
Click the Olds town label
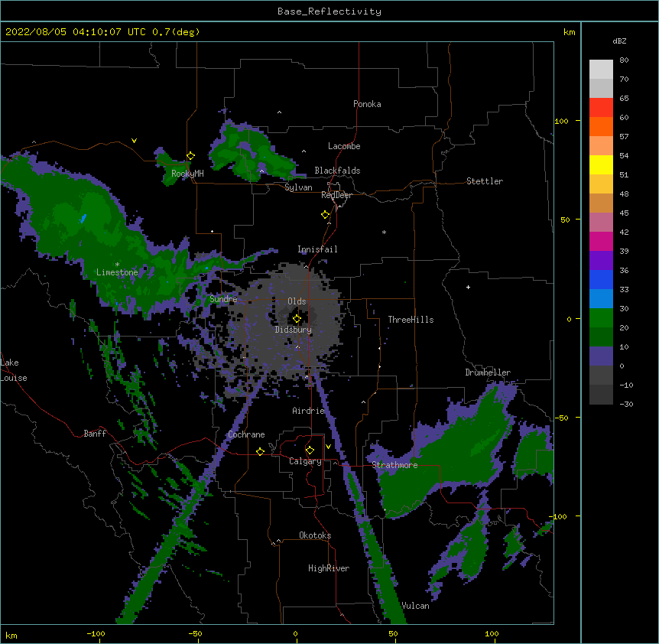tap(297, 301)
